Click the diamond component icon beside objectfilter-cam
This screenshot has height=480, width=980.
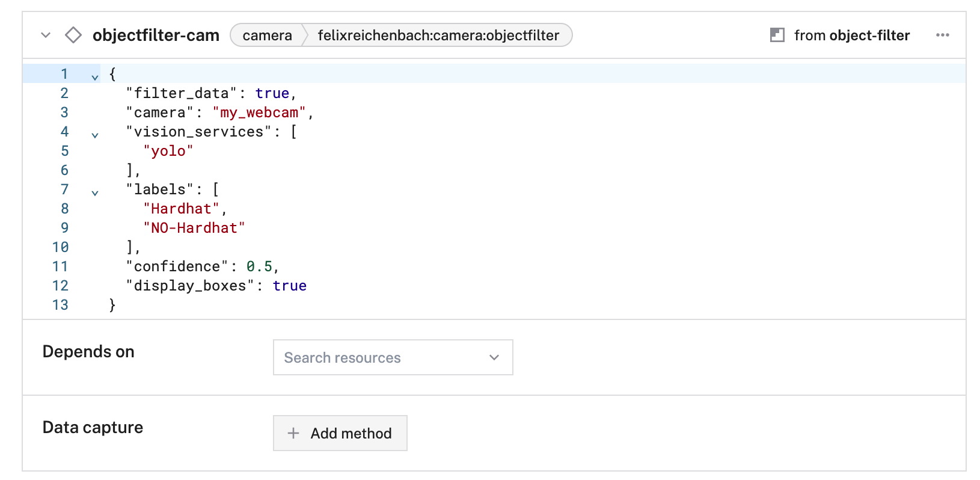(73, 35)
